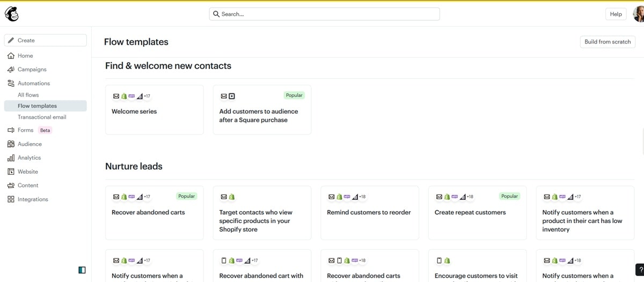Click the Audience icon in sidebar
644x282 pixels.
(x=11, y=144)
